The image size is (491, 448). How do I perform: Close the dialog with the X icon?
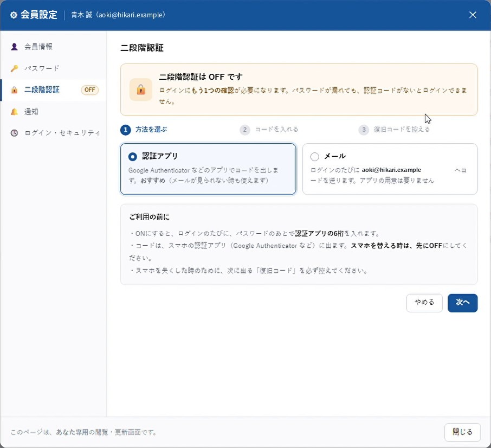click(x=473, y=15)
